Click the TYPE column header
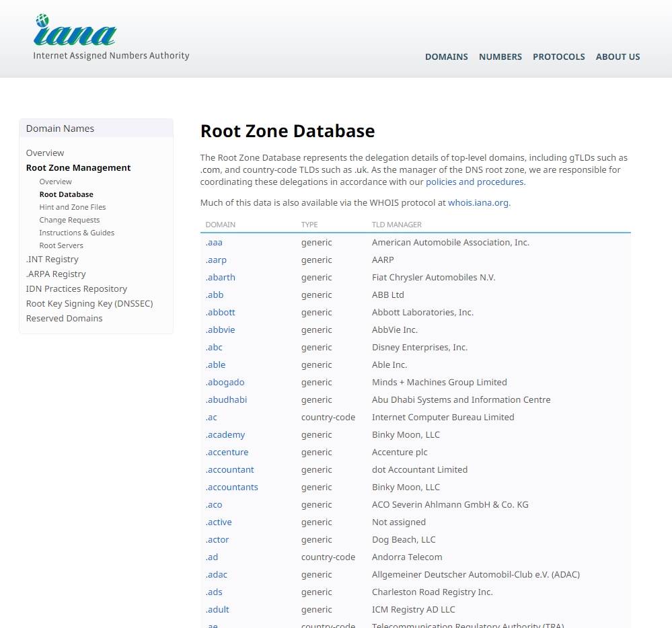This screenshot has height=628, width=672. (x=309, y=225)
